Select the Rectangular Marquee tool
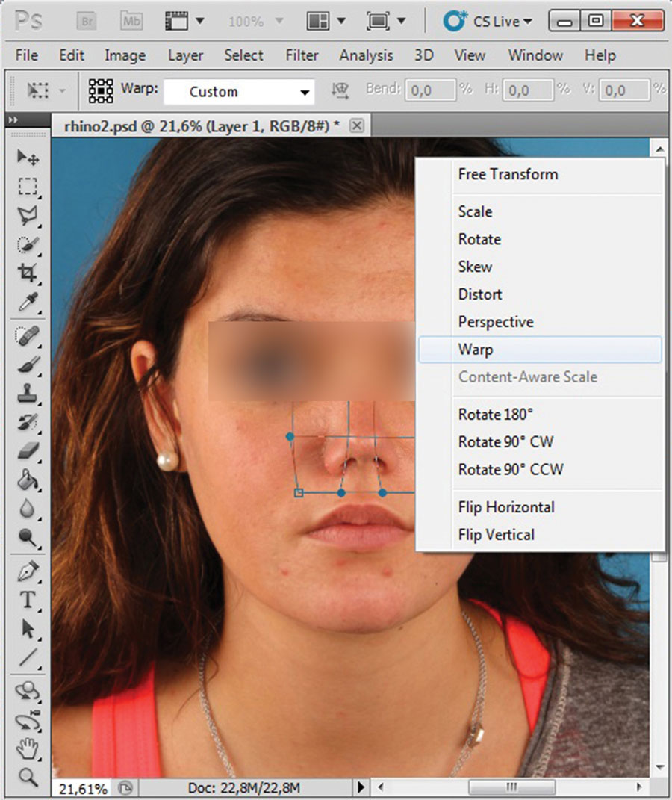 tap(28, 186)
